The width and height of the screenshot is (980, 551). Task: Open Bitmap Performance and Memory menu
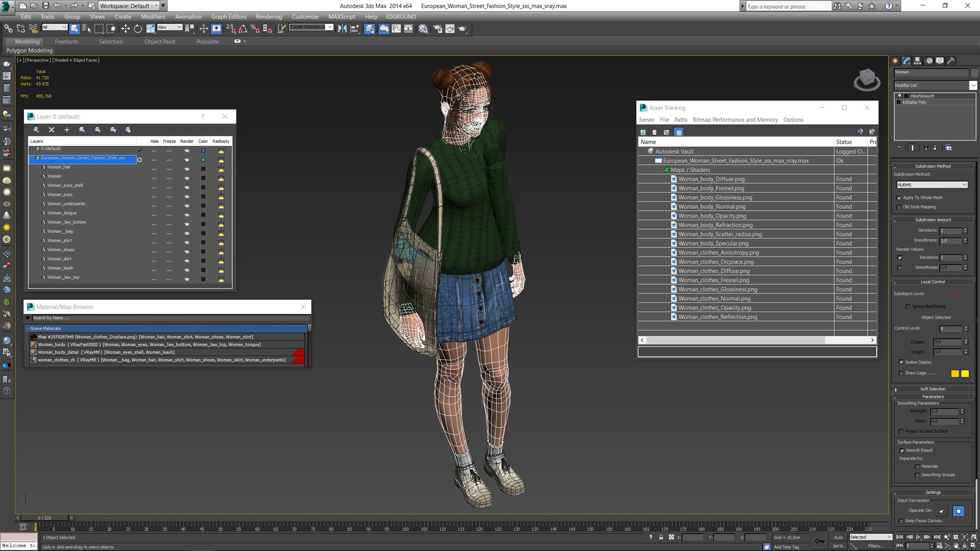click(x=735, y=120)
